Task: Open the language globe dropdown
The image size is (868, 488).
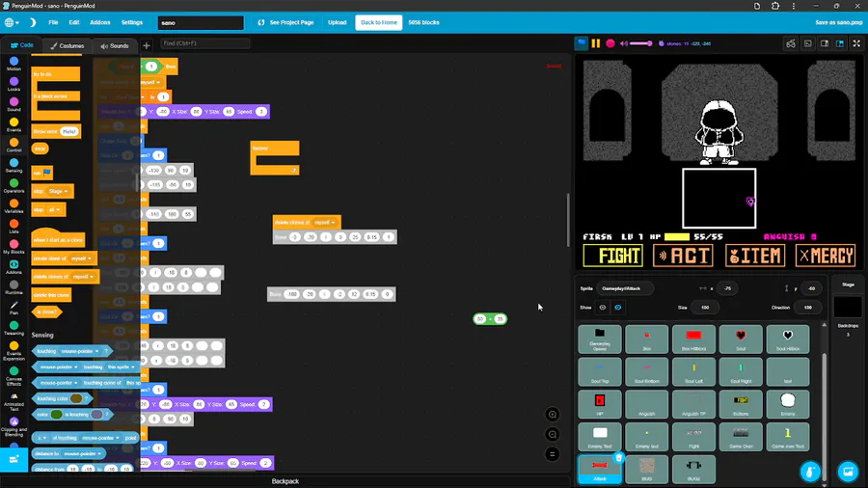Action: coord(12,23)
